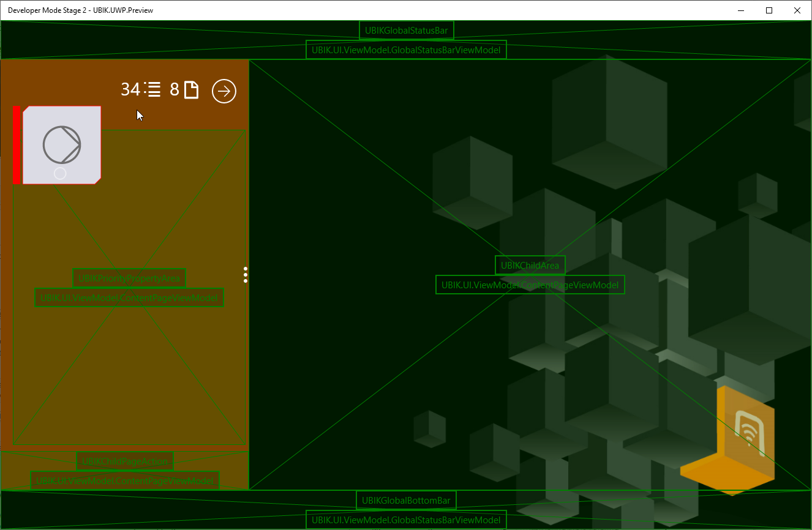This screenshot has height=530, width=812.
Task: Click ContentPageViewModel label below UBIKPriorityPropertyArea
Action: (x=129, y=298)
